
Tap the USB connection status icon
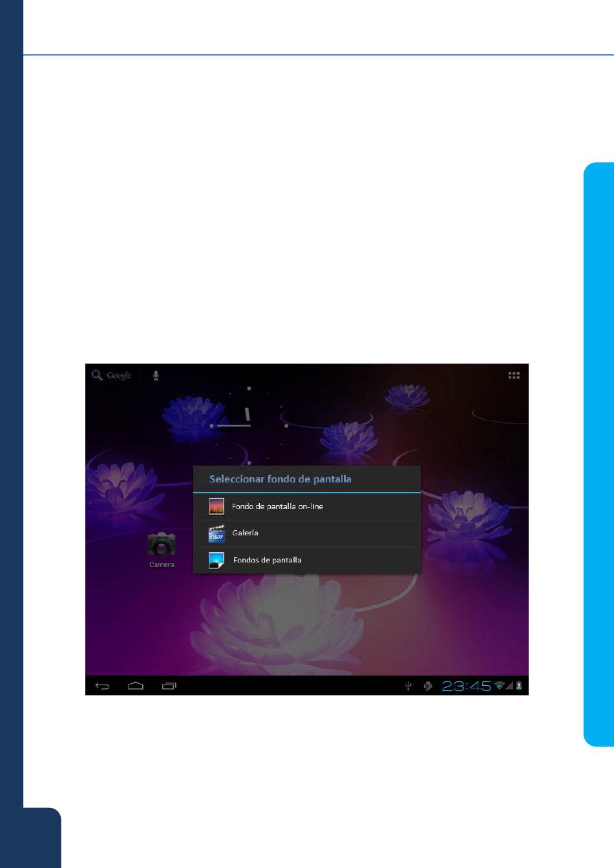pos(408,686)
